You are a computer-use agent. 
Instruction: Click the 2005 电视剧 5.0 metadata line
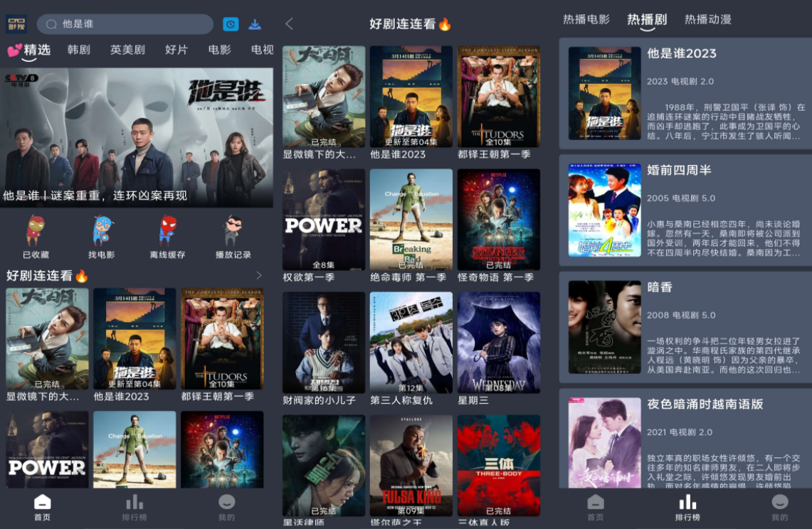tap(681, 198)
